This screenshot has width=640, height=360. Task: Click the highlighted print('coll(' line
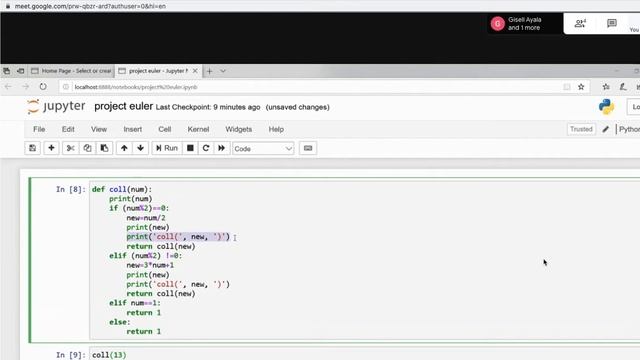click(x=178, y=237)
